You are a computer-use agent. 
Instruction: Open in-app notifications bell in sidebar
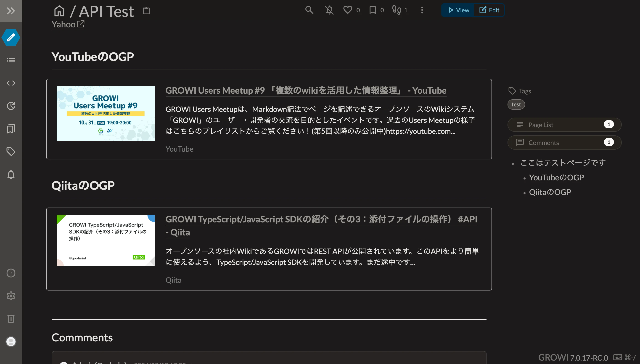point(11,174)
